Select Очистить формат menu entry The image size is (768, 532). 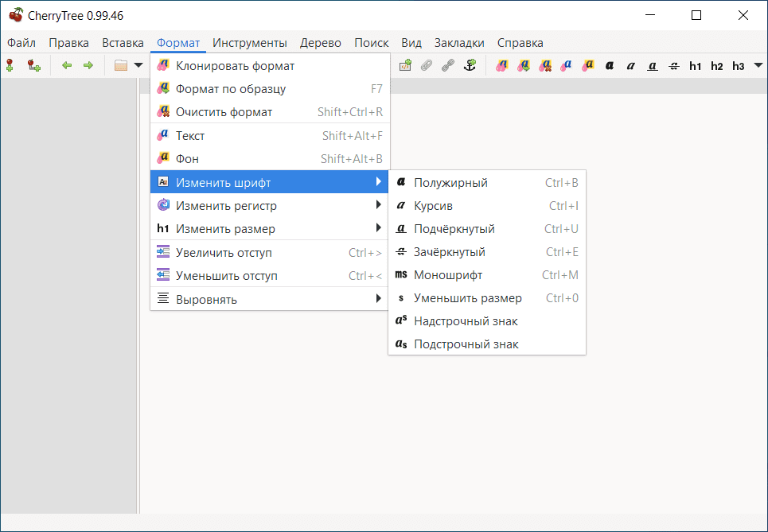[x=270, y=111]
